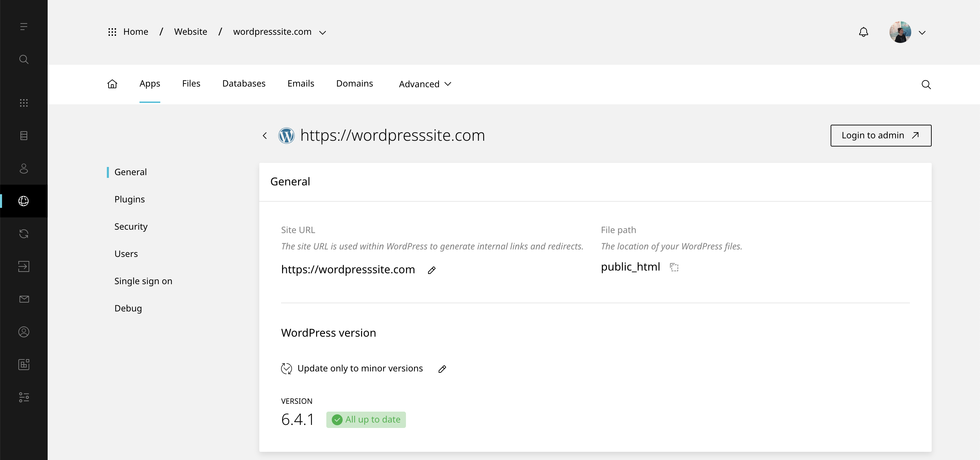Edit the update-only-to-minor-versions setting
The width and height of the screenshot is (980, 460).
click(x=442, y=369)
